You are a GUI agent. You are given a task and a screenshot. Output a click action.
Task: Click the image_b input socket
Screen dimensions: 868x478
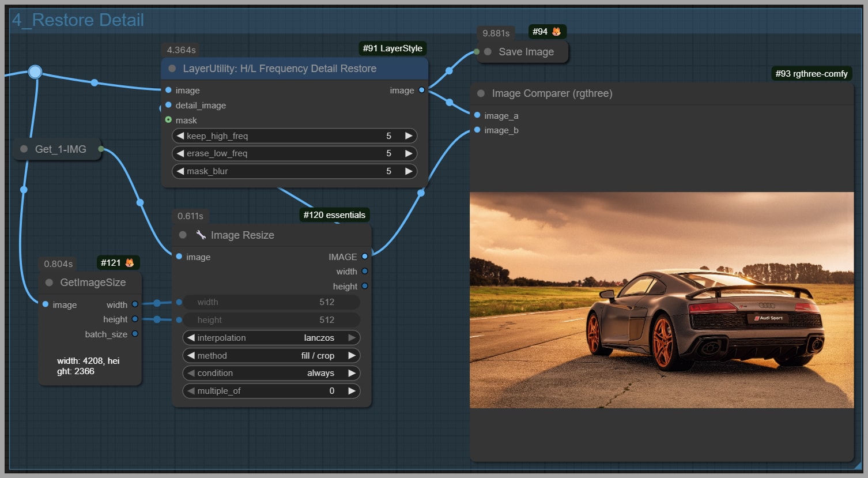[477, 130]
